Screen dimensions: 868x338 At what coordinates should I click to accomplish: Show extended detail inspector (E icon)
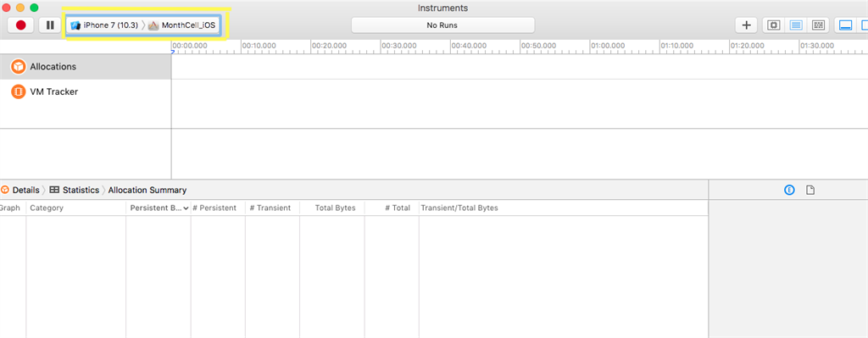point(789,191)
